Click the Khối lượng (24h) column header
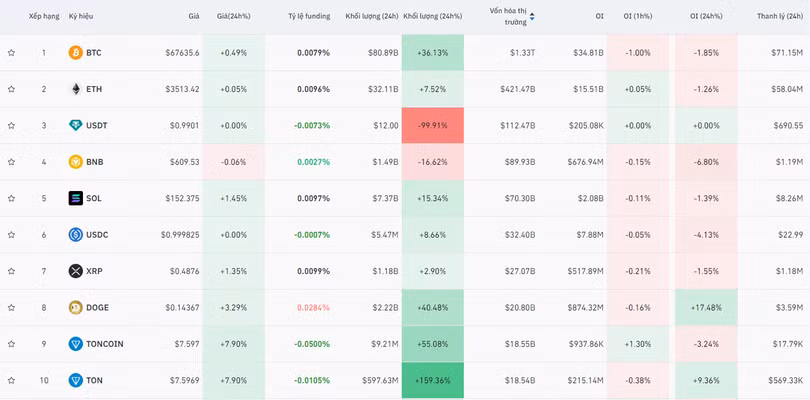This screenshot has height=400, width=810. coord(370,16)
